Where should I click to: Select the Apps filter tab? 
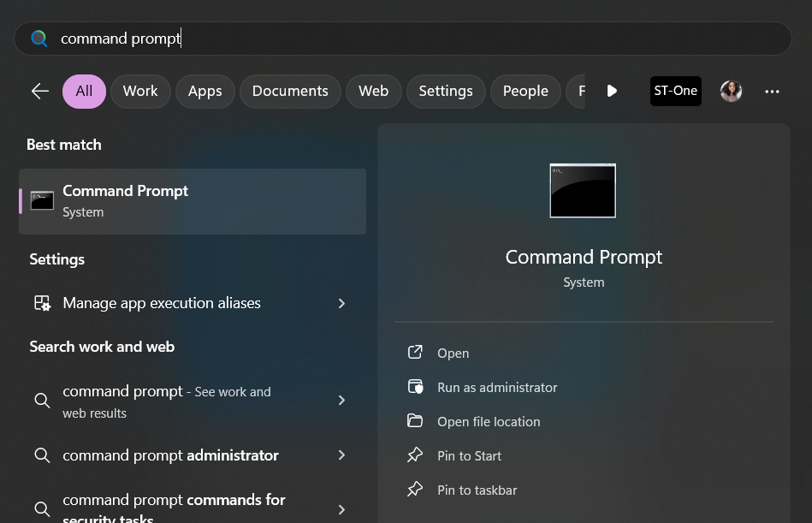(204, 91)
